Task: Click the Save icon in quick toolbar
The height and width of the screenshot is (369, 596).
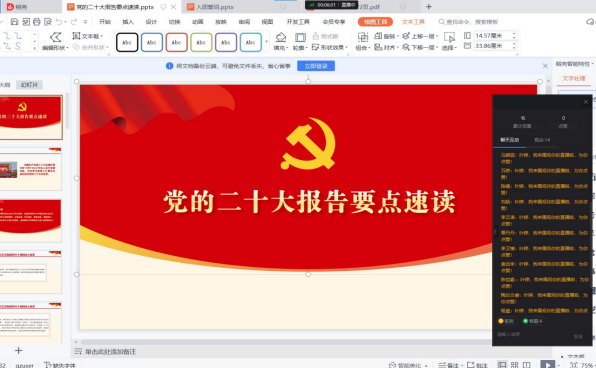Action: tap(14, 22)
